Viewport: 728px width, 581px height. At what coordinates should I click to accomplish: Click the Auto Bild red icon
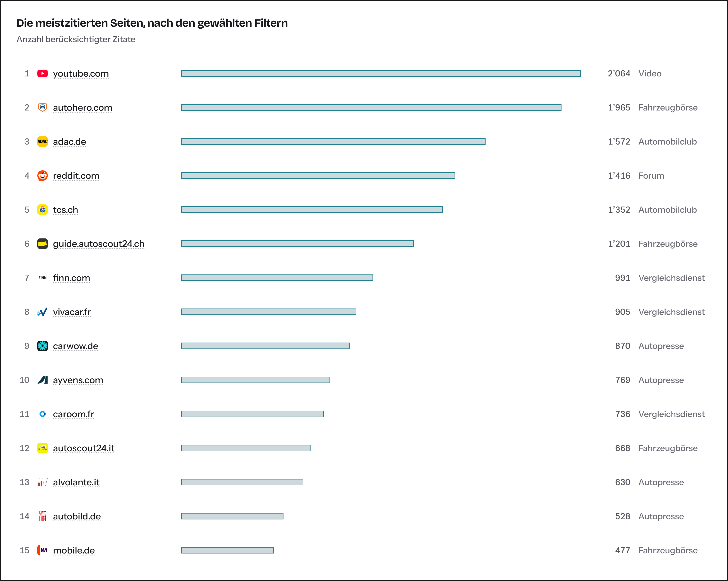coord(42,516)
